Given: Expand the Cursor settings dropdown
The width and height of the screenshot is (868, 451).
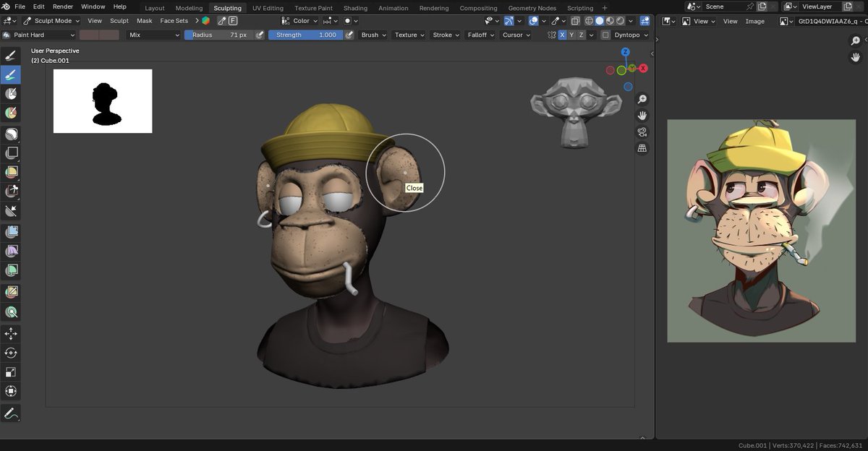Looking at the screenshot, I should click(x=516, y=35).
